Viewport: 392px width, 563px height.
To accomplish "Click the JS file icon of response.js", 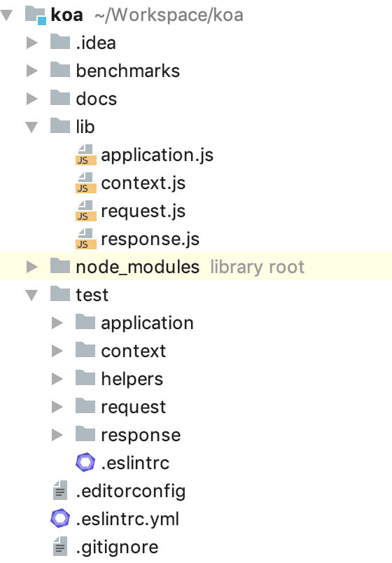I will [x=86, y=239].
